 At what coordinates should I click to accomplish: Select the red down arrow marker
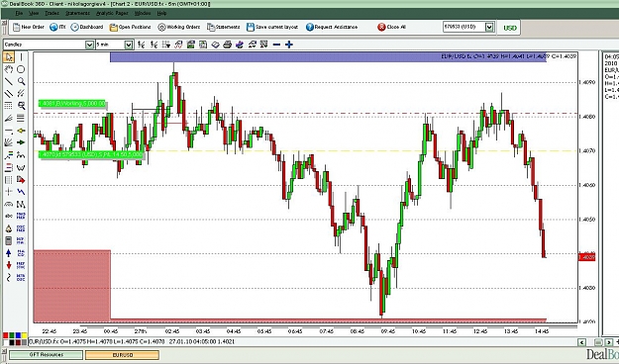click(9, 265)
